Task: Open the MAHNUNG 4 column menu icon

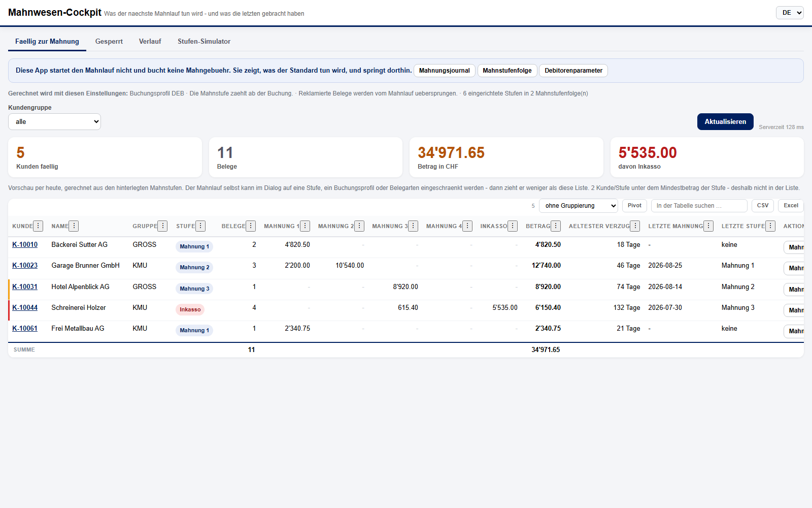Action: pyautogui.click(x=467, y=226)
